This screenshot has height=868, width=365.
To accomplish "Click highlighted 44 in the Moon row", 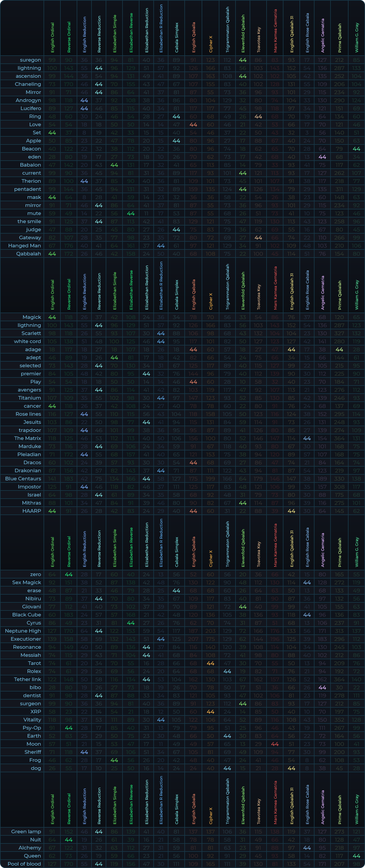I will tap(275, 744).
